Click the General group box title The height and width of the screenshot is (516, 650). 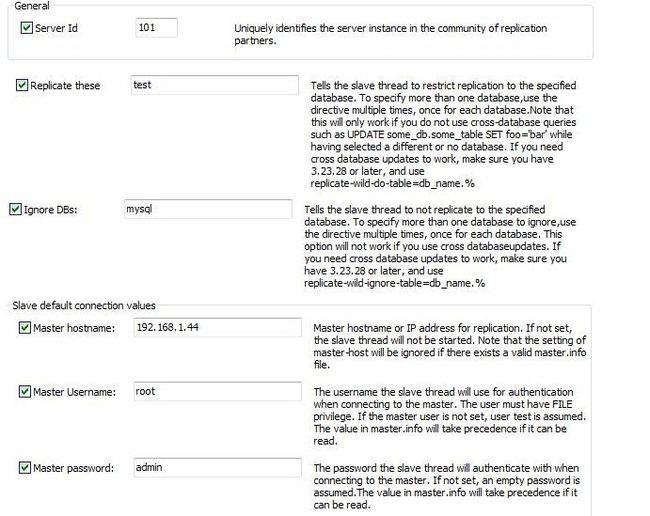(x=32, y=5)
